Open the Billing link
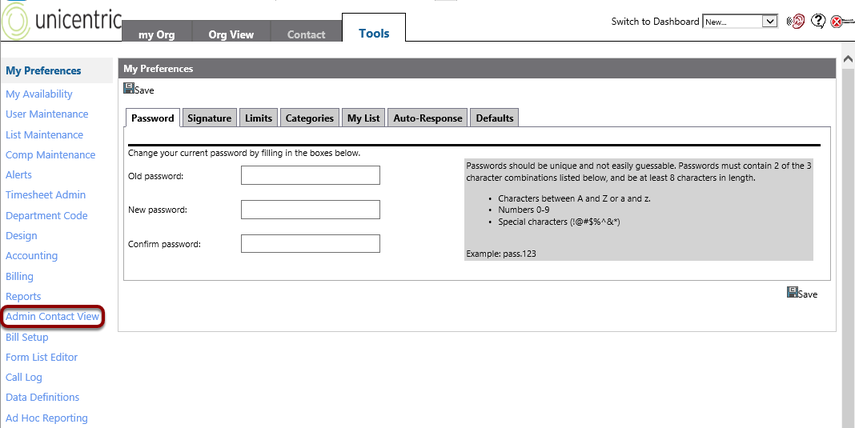855x428 pixels. tap(19, 276)
